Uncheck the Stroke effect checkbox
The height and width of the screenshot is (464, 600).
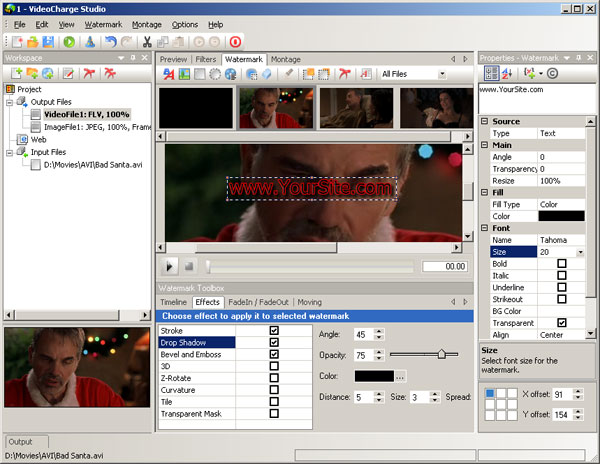pyautogui.click(x=274, y=330)
